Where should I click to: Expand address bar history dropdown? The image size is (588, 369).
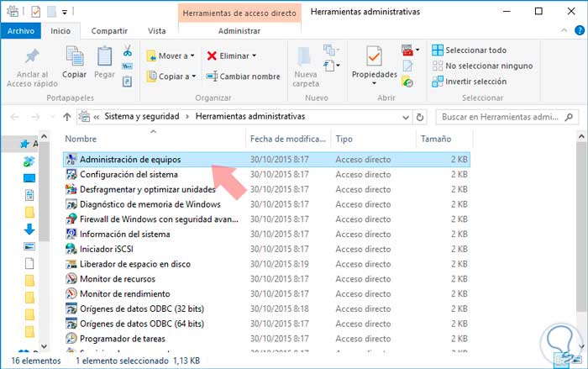406,117
